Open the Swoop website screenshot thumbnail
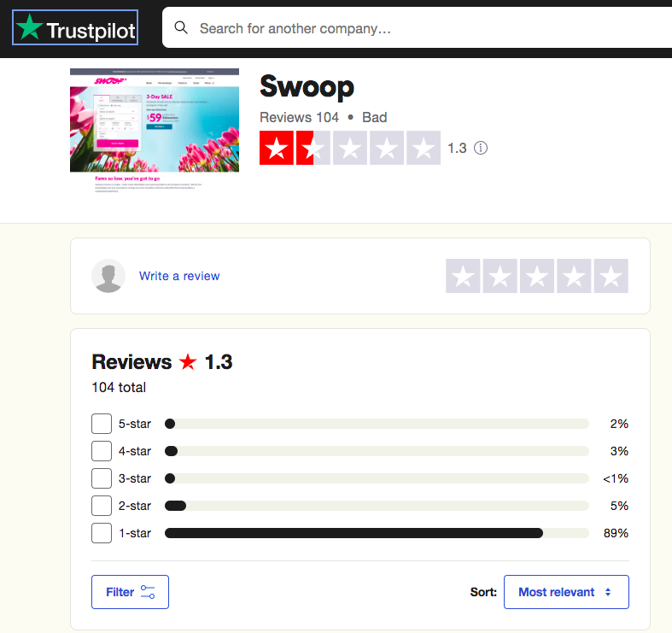672x633 pixels. (x=155, y=132)
